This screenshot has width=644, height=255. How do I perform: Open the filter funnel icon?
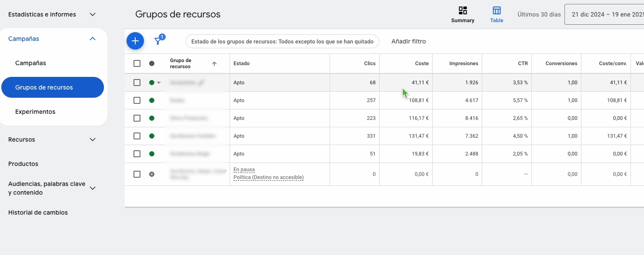[x=158, y=41]
